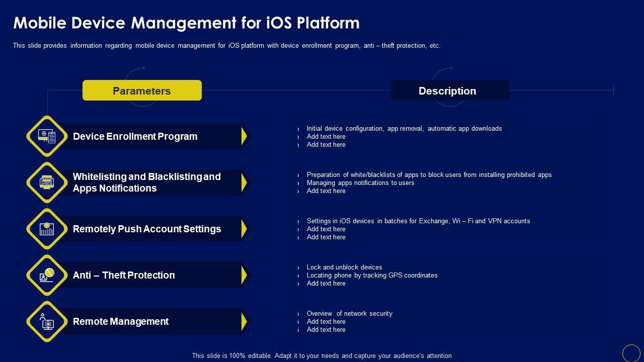Click yellow arrow beside Remote Management
This screenshot has width=644, height=362.
tap(244, 321)
